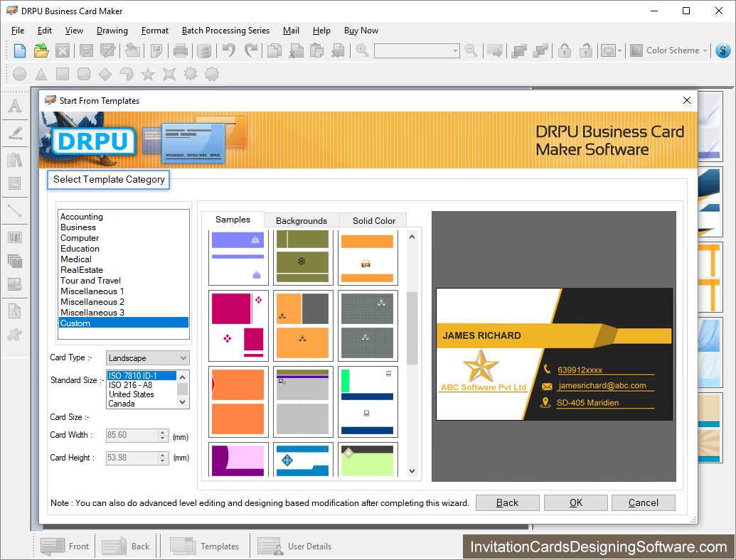Image resolution: width=736 pixels, height=560 pixels.
Task: Select the Triangle shape tool
Action: pyautogui.click(x=41, y=74)
